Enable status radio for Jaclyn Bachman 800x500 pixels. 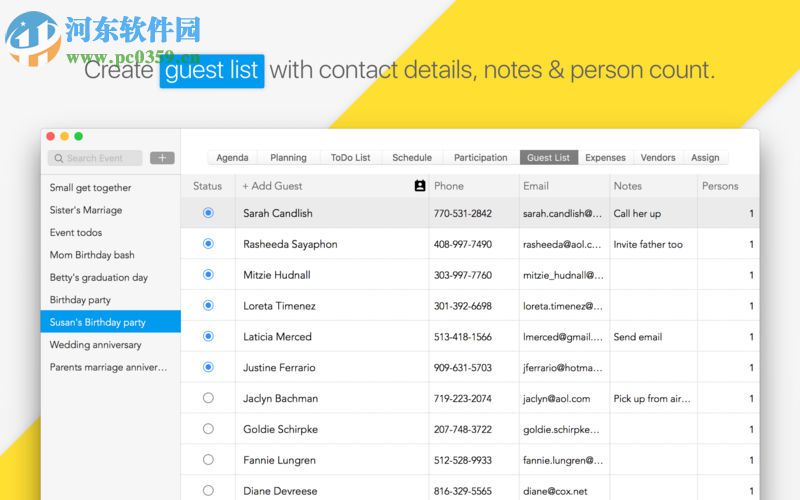click(208, 398)
